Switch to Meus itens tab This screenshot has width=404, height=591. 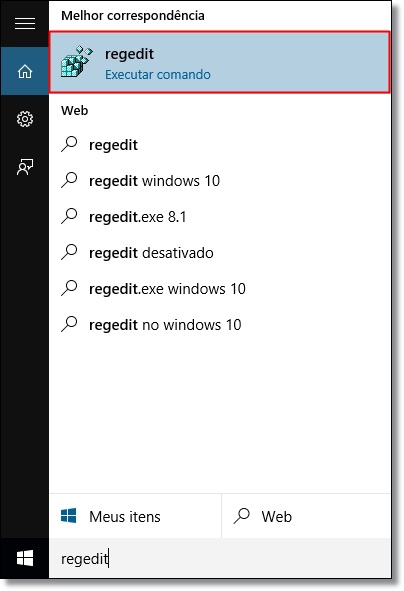coord(135,516)
